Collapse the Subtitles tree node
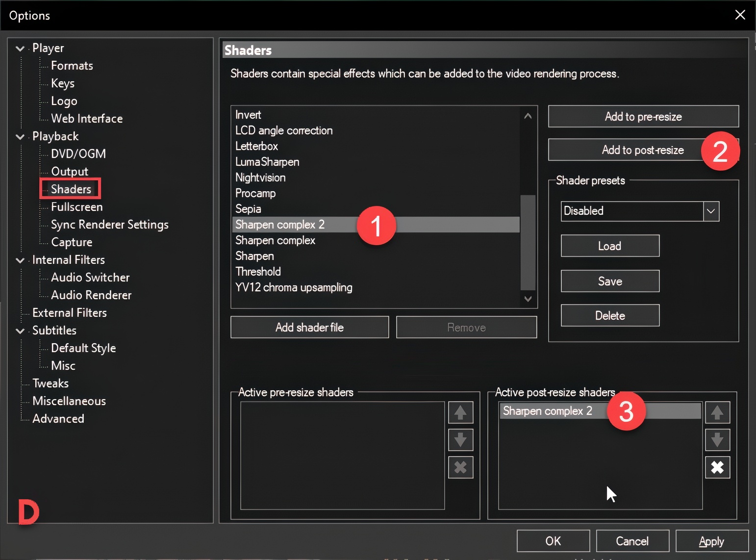 (x=20, y=331)
